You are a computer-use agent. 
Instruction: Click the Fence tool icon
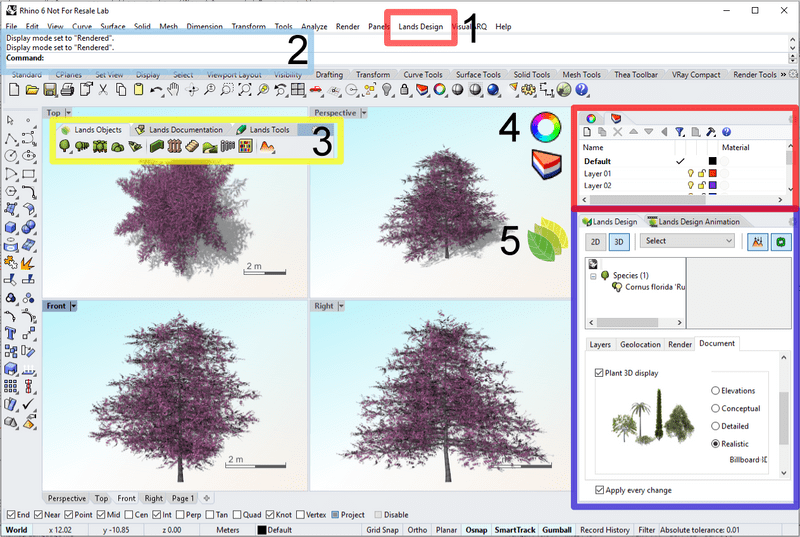175,147
